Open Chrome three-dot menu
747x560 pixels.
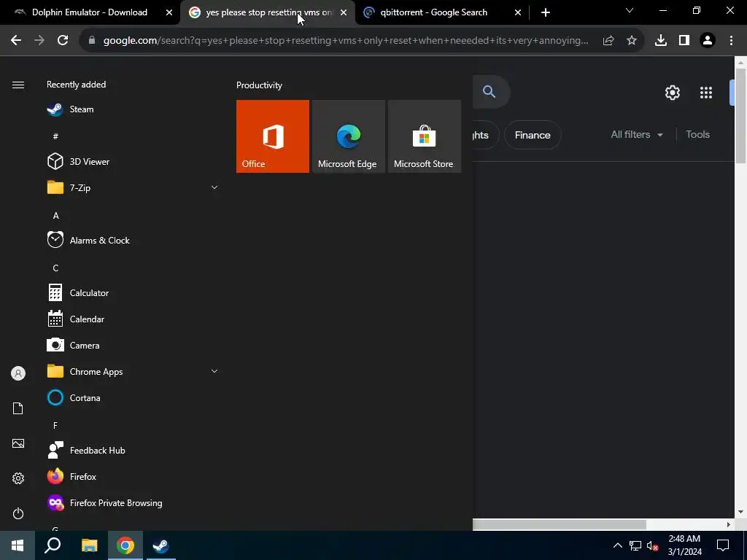731,41
